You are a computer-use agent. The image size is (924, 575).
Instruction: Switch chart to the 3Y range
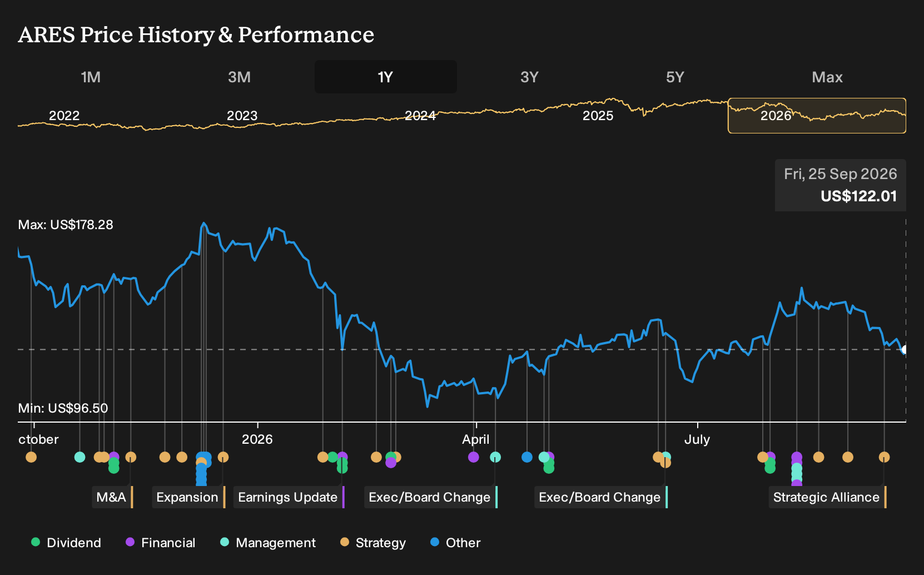[529, 77]
